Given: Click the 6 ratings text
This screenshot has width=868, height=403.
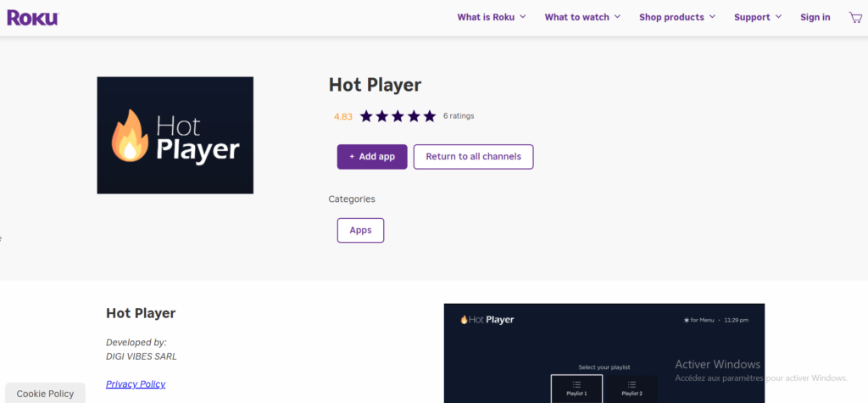Looking at the screenshot, I should [x=459, y=116].
